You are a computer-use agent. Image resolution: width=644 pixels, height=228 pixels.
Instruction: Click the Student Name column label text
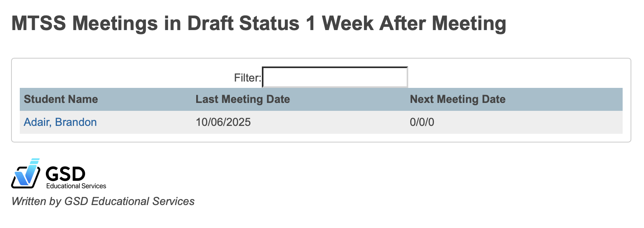tap(61, 99)
